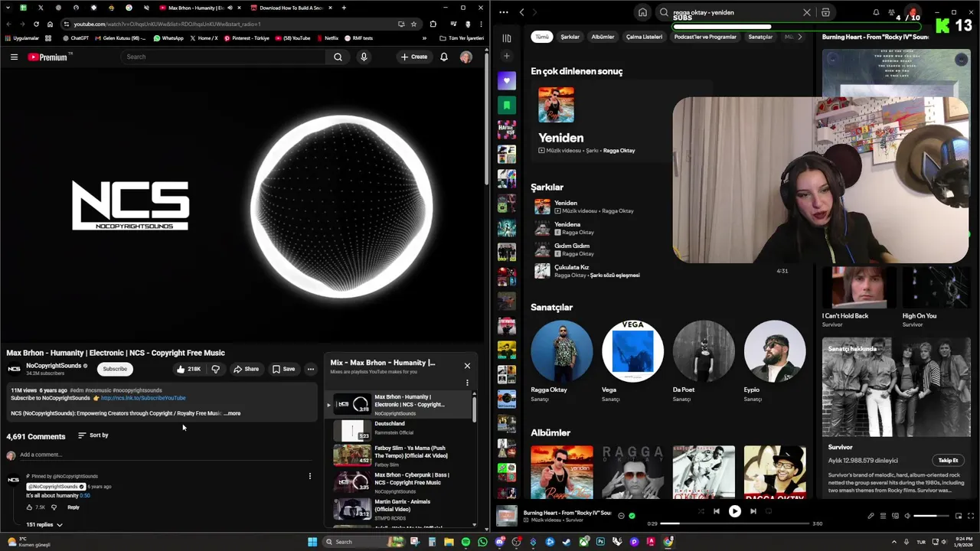The width and height of the screenshot is (980, 551).
Task: Play Deutschland by Rammstein from the mix
Action: tap(402, 431)
